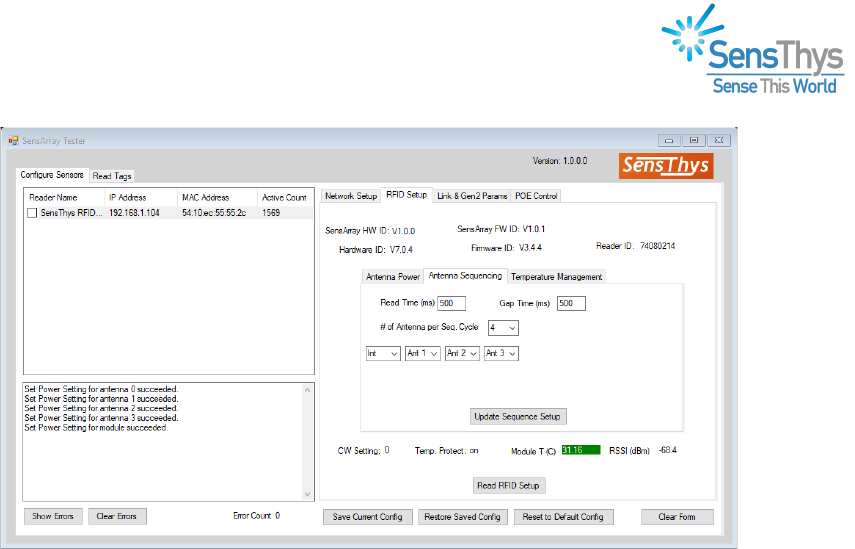
Task: Switch to the Antenna Power sub-tab
Action: point(393,277)
